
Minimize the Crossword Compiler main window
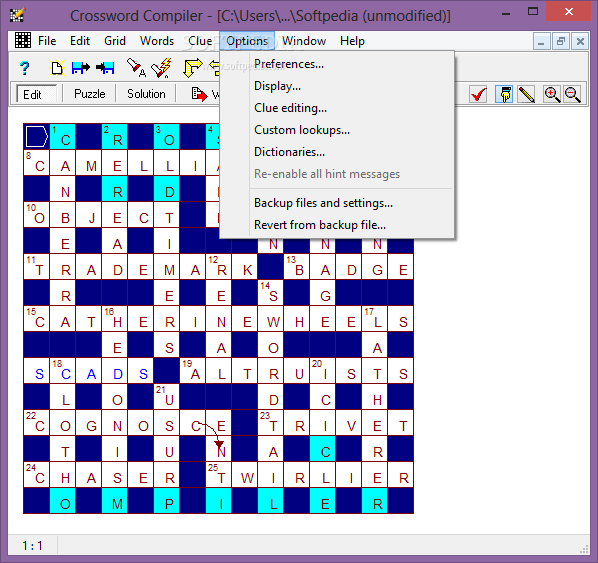point(506,14)
